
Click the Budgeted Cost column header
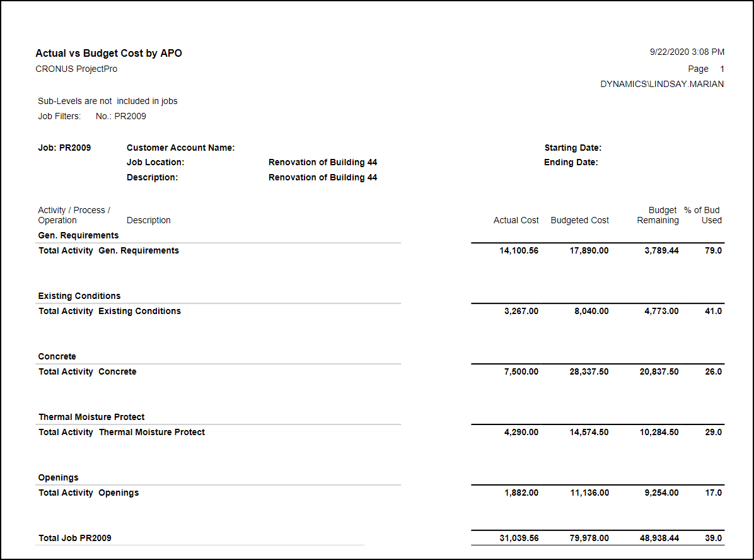click(x=579, y=220)
